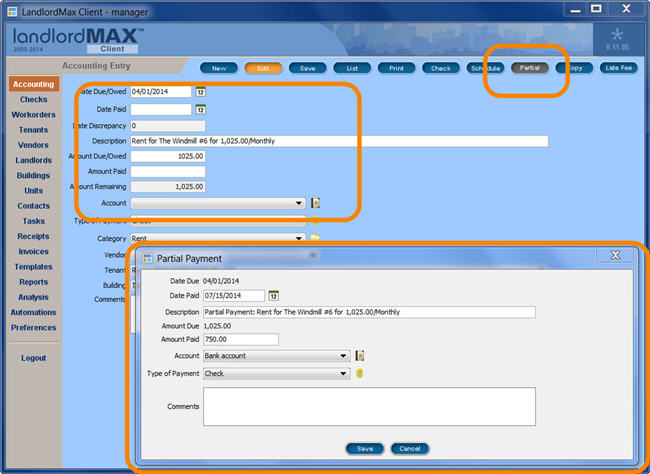650x474 pixels.
Task: Go to Units in sidebar
Action: pos(34,191)
